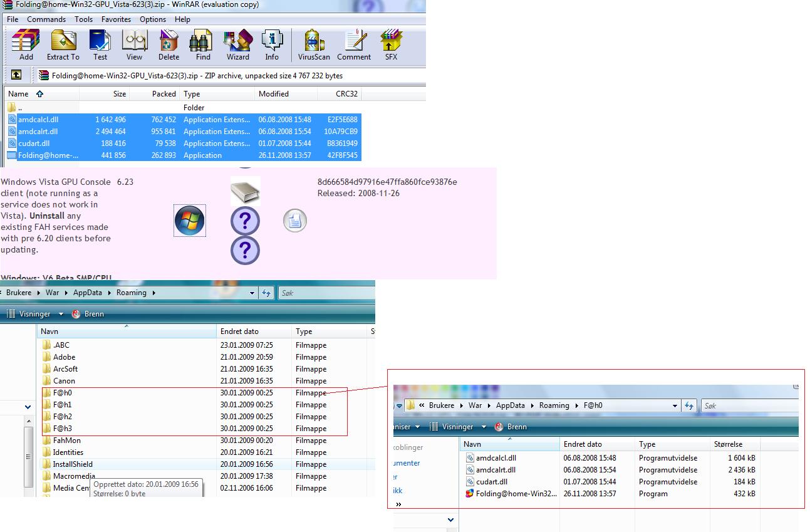810x532 pixels.
Task: Click the SFX toolbar icon
Action: pyautogui.click(x=391, y=44)
